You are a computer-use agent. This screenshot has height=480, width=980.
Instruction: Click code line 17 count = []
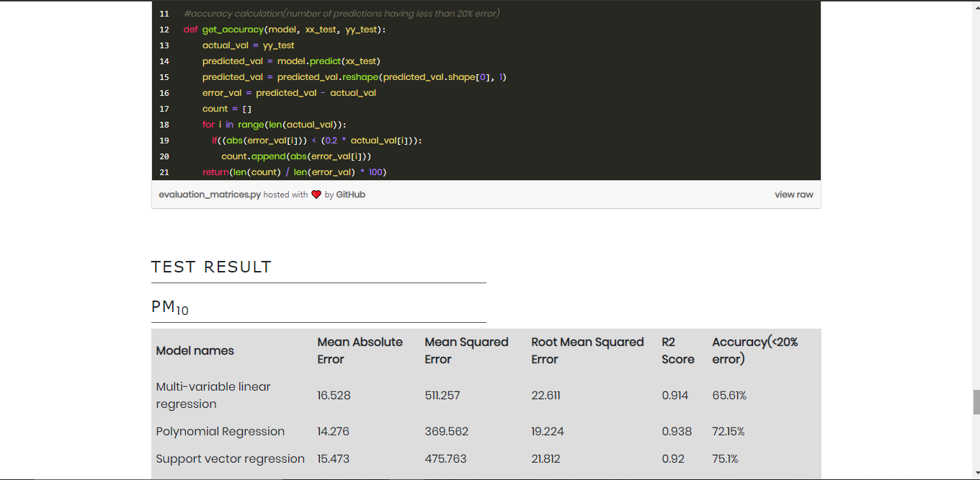[227, 109]
